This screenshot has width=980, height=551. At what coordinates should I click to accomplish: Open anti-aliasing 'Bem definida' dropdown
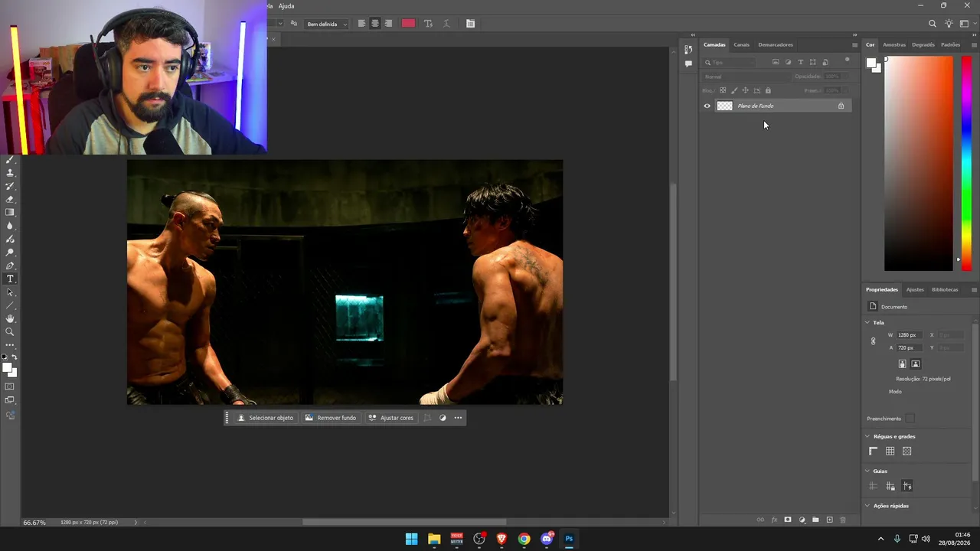point(326,24)
